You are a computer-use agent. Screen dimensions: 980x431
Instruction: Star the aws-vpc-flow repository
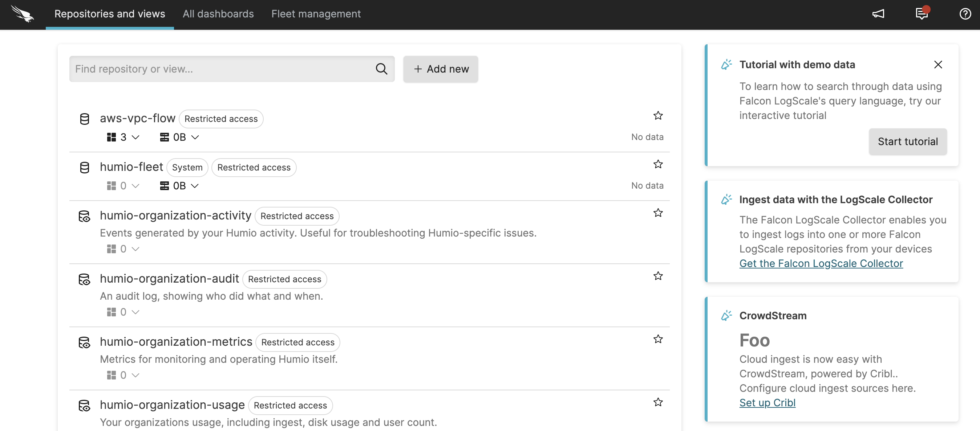(x=658, y=115)
